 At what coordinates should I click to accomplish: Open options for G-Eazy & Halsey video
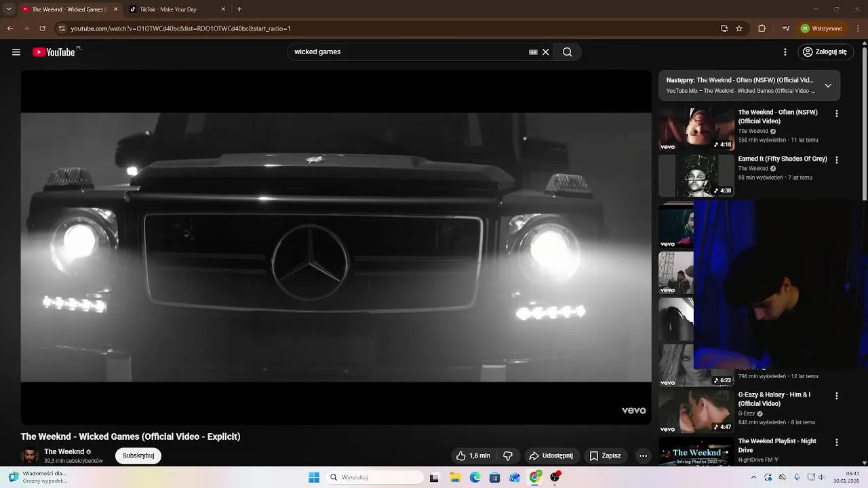(x=836, y=396)
